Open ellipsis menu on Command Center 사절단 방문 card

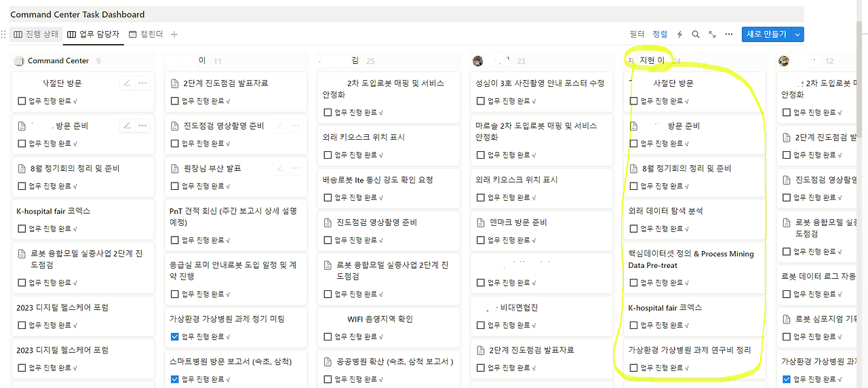142,83
